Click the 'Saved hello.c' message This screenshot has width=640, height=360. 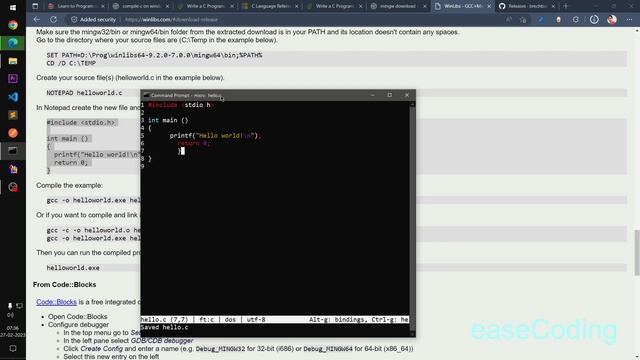coord(164,327)
